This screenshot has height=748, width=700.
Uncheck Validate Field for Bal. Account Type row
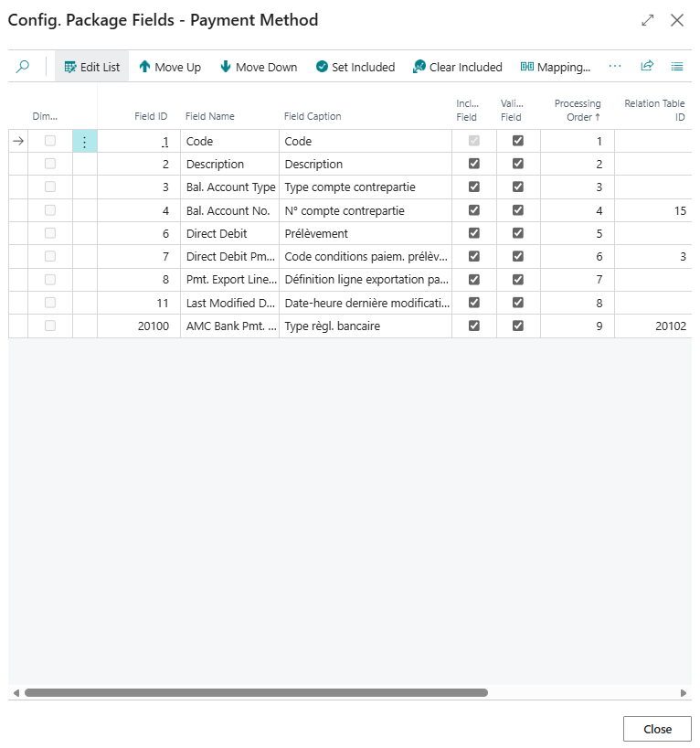(x=518, y=187)
